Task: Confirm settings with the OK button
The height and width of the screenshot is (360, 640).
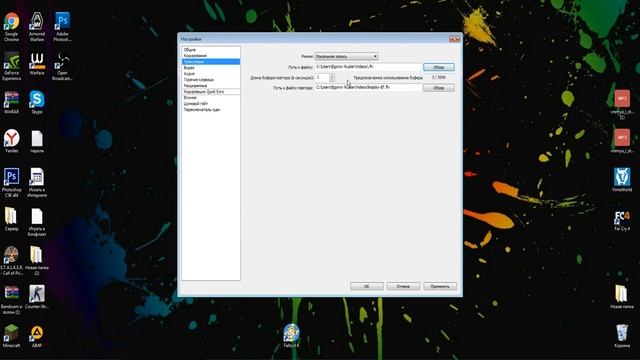Action: [x=367, y=286]
